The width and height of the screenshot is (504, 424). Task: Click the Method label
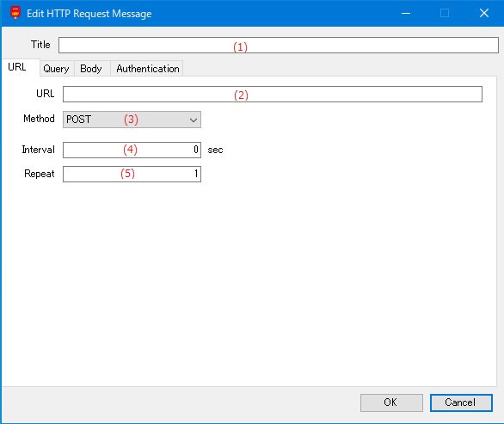coord(39,119)
